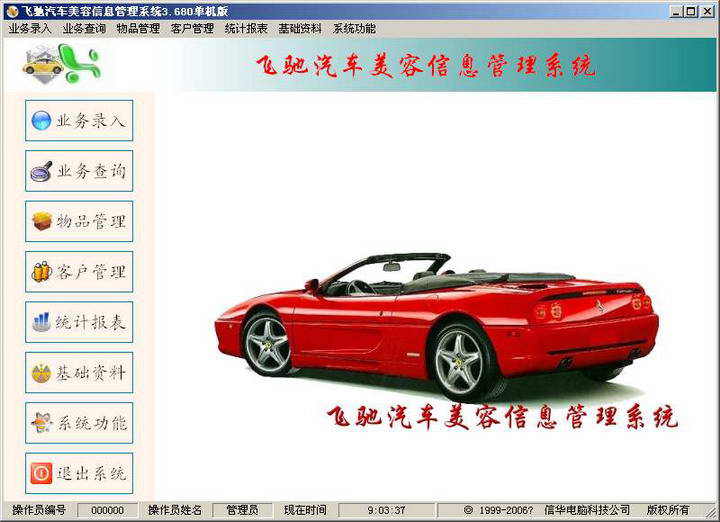
Task: Close the application window
Action: pyautogui.click(x=707, y=11)
